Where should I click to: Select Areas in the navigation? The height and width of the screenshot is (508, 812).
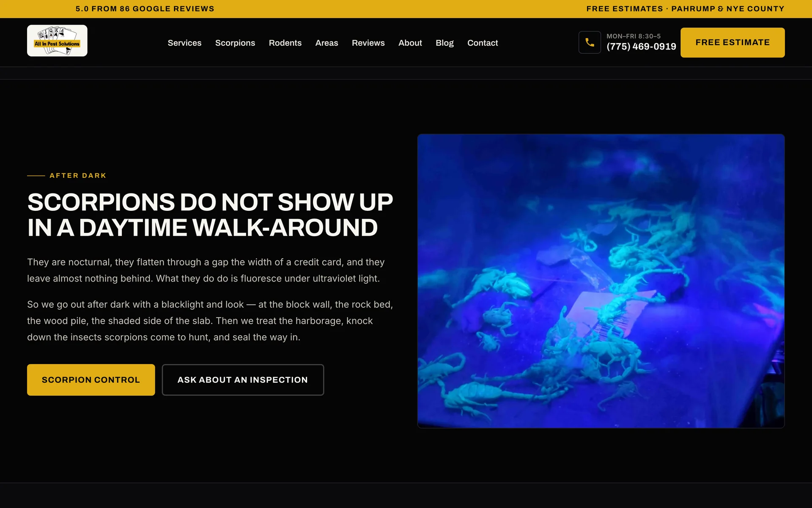(326, 43)
